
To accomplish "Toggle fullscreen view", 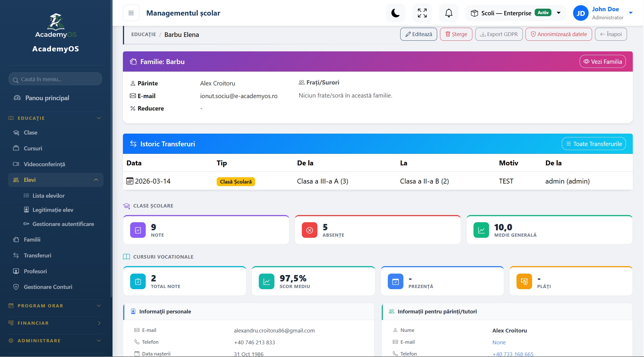I will point(422,13).
